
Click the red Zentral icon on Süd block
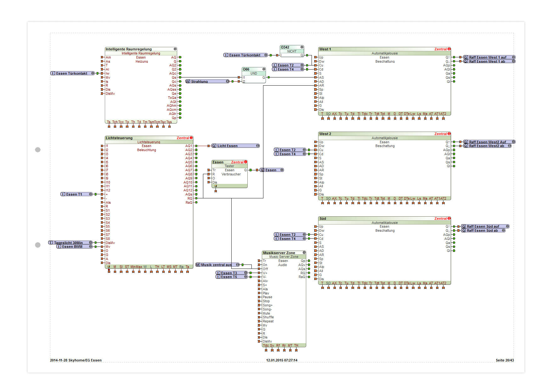pyautogui.click(x=449, y=219)
